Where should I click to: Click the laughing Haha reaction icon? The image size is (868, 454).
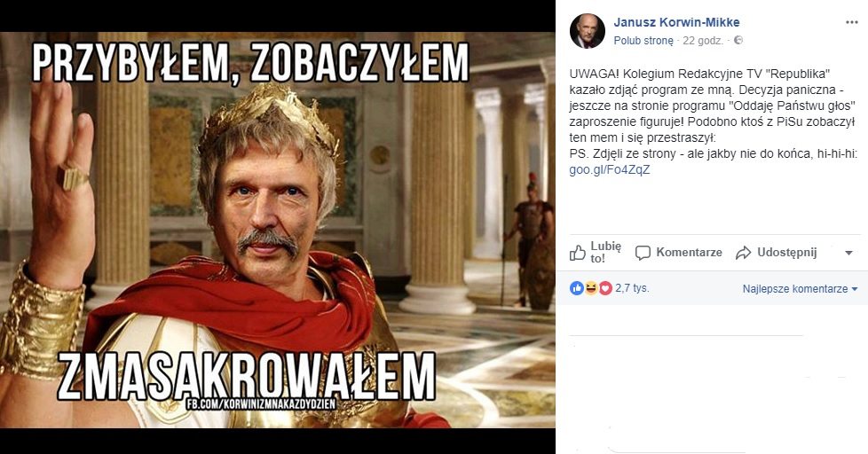(x=591, y=288)
